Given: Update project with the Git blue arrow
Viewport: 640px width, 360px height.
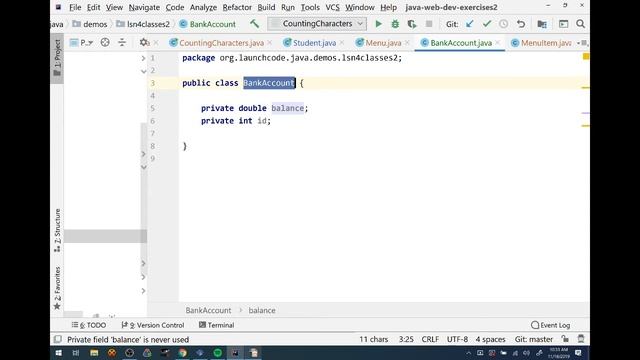Looking at the screenshot, I should point(469,24).
